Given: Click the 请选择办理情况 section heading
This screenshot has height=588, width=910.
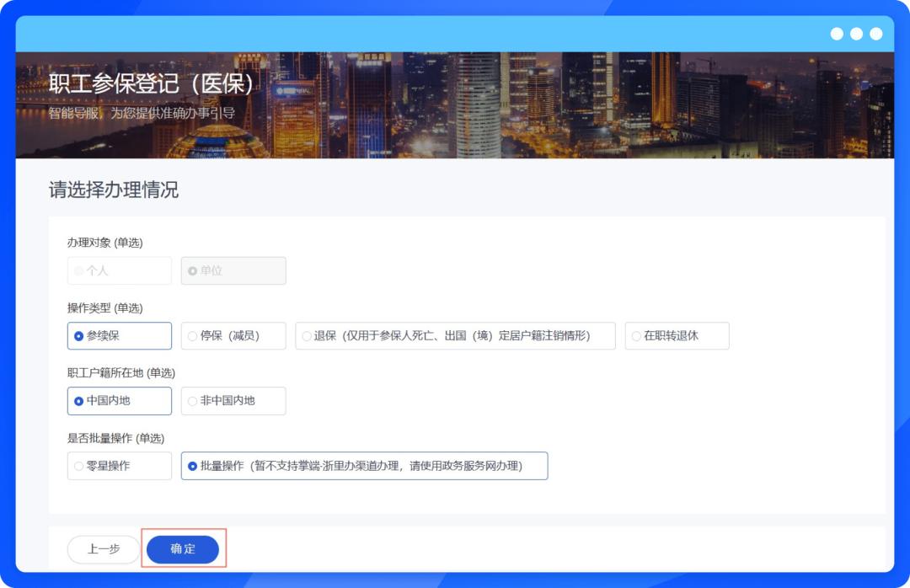Looking at the screenshot, I should 114,190.
